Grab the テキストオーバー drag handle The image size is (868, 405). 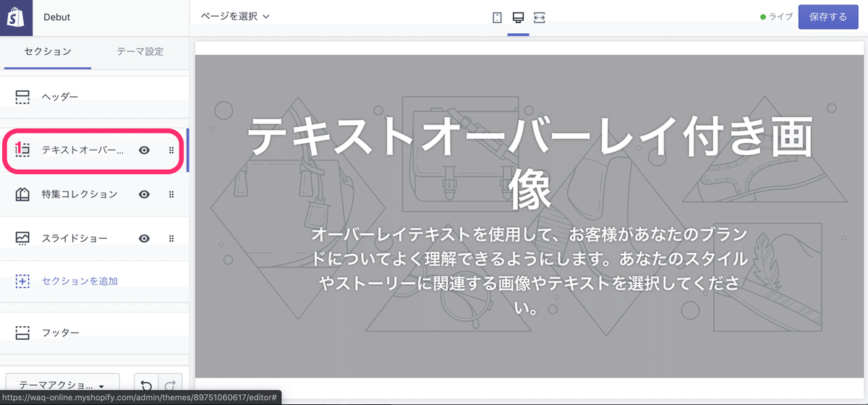point(171,150)
